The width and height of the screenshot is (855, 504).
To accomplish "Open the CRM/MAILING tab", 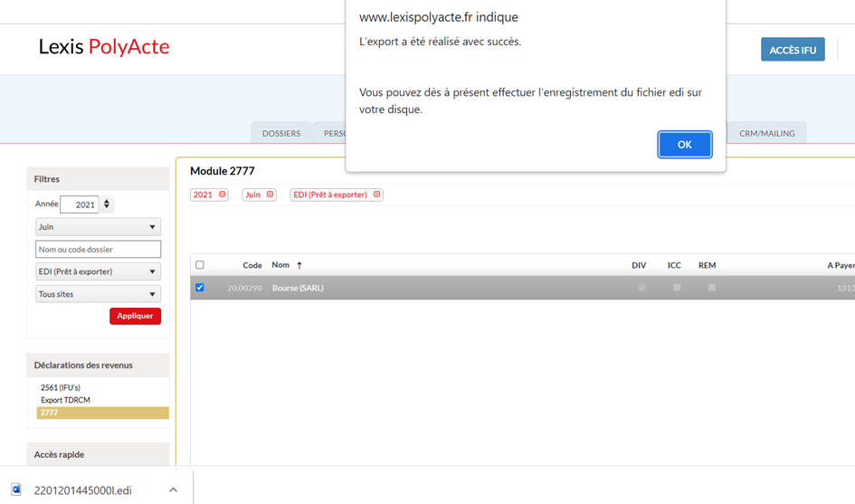I will [x=766, y=133].
